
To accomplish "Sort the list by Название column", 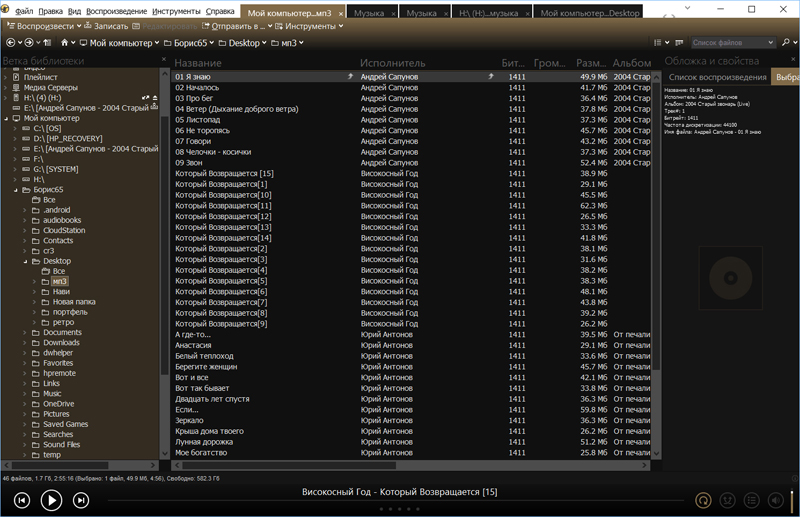I will pyautogui.click(x=198, y=63).
